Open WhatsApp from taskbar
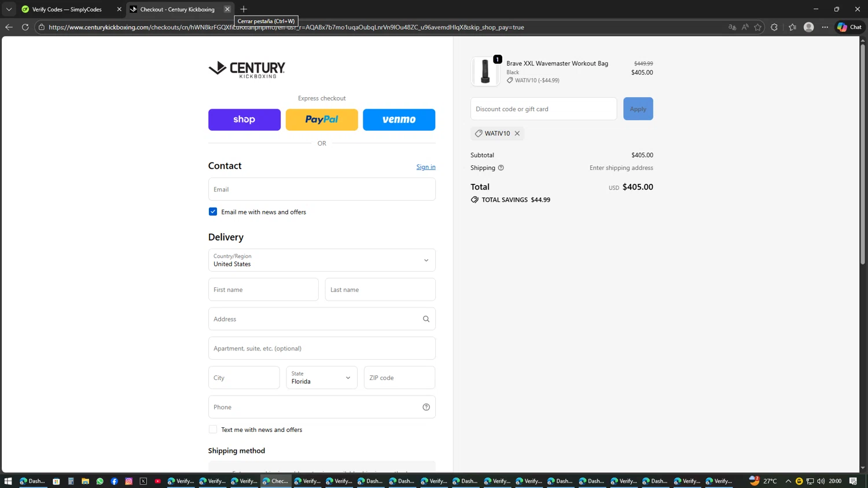 click(x=100, y=481)
